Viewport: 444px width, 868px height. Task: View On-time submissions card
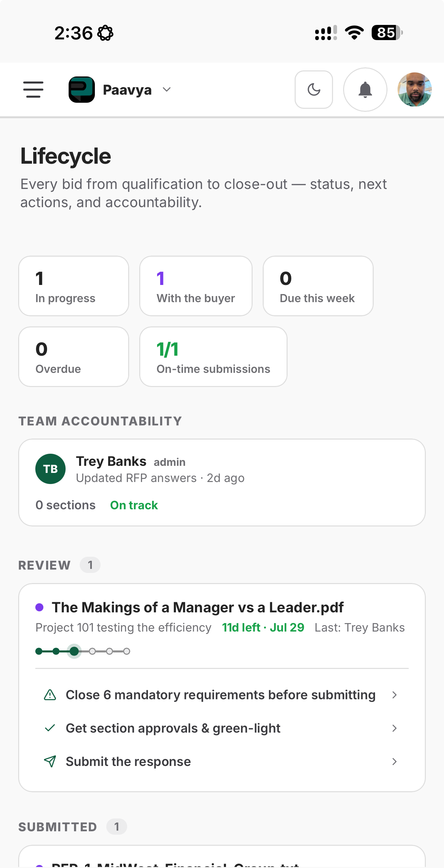[x=213, y=357]
